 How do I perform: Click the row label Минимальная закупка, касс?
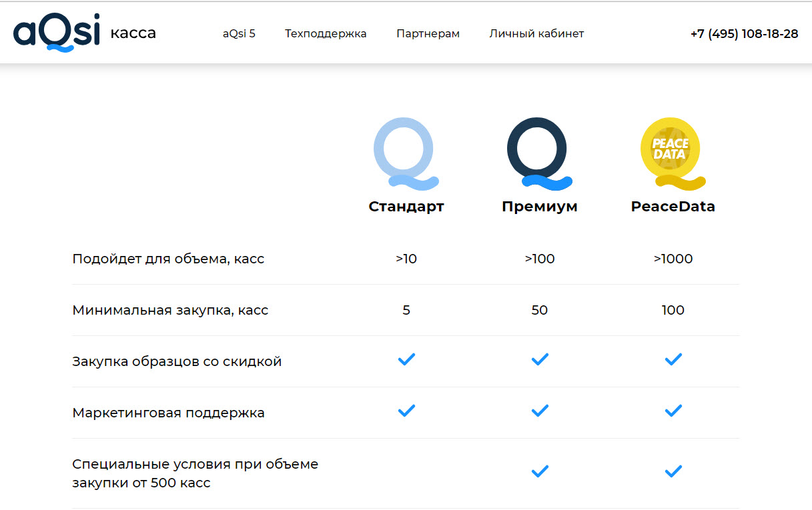(x=170, y=310)
